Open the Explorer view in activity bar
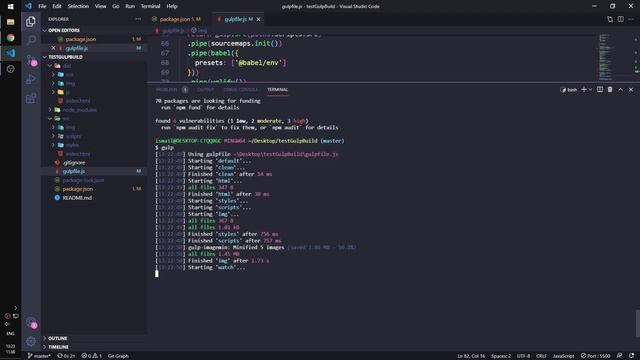 [31, 21]
